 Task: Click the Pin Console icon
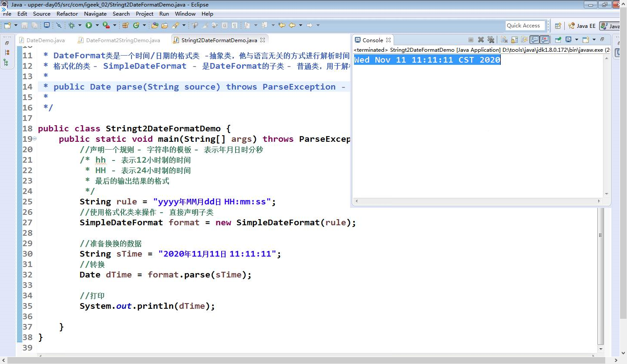pyautogui.click(x=558, y=40)
